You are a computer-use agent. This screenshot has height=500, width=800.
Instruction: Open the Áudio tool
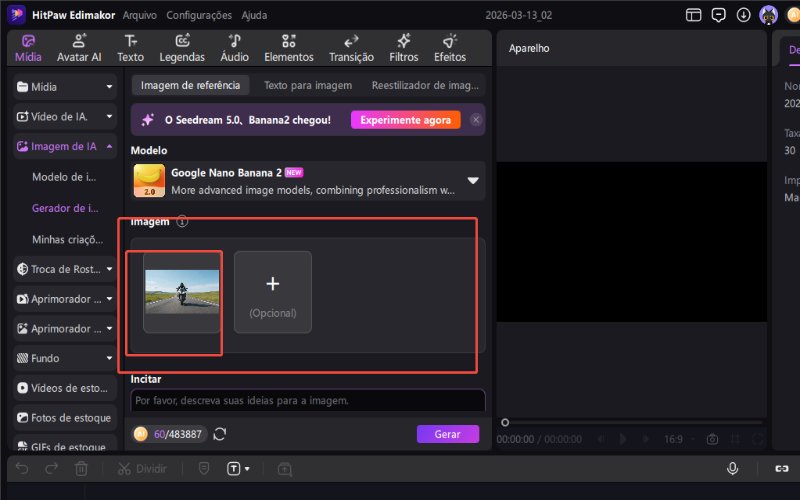tap(235, 48)
